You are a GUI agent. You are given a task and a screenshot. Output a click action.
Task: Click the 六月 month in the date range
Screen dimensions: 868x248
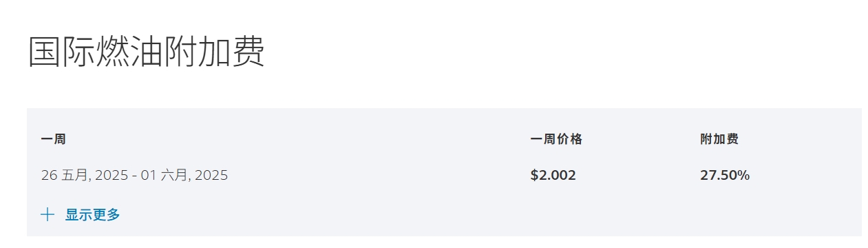click(175, 176)
